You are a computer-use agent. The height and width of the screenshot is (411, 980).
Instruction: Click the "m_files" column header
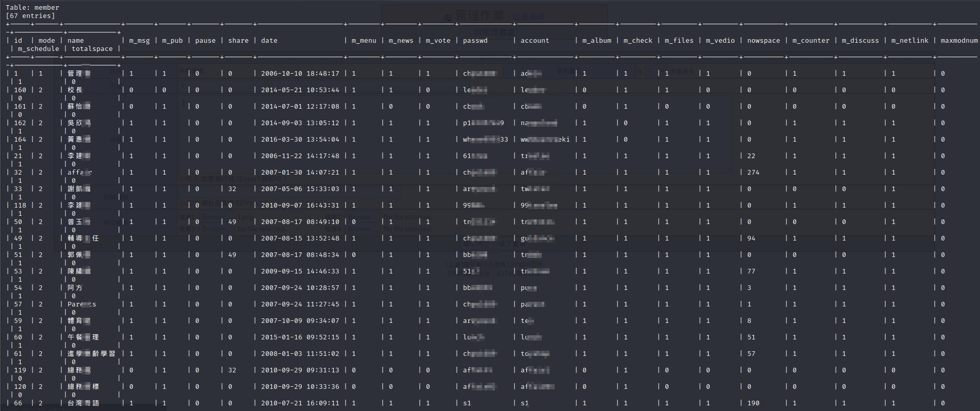tap(679, 41)
